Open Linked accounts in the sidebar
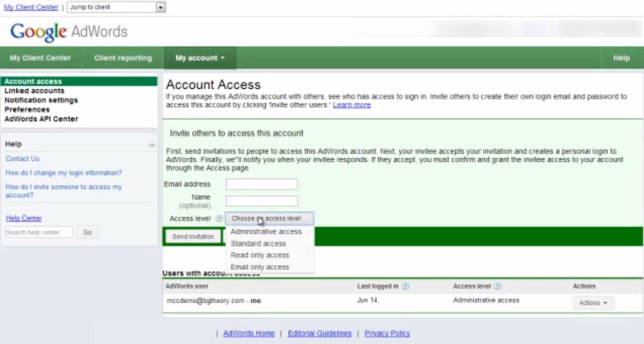Viewport: 644px width, 344px height. (34, 91)
